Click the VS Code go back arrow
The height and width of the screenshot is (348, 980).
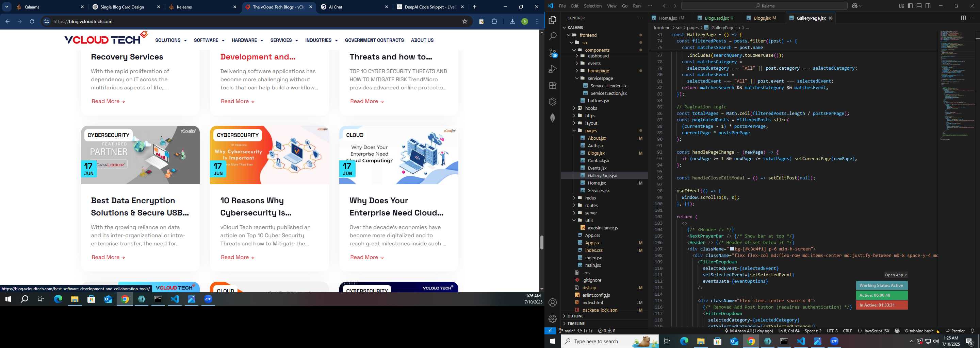click(665, 6)
